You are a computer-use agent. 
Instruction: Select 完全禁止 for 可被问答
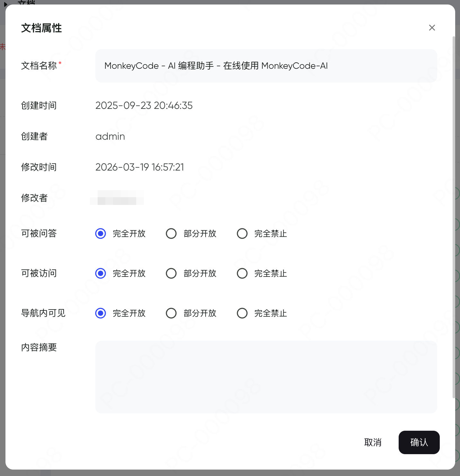click(242, 234)
